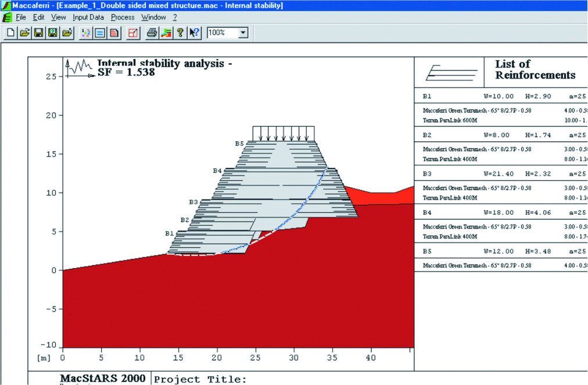Click the W=21.40 value in B3 row

pos(499,174)
